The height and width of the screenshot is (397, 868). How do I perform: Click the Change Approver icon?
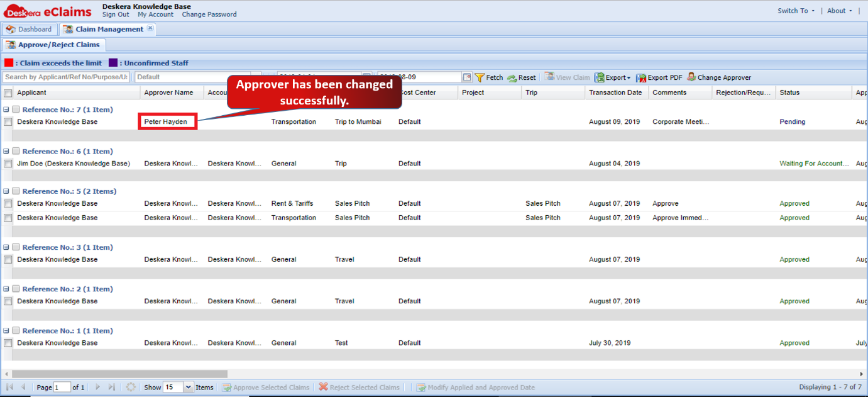(691, 77)
